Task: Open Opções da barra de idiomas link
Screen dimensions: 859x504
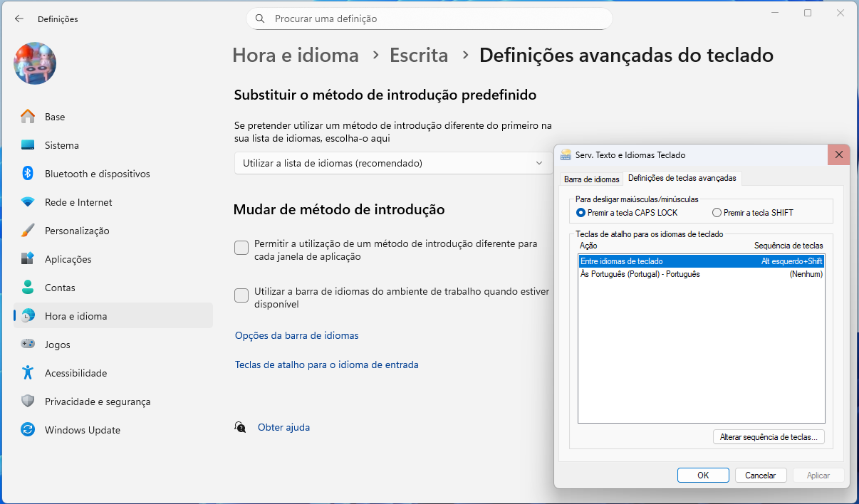Action: (296, 335)
